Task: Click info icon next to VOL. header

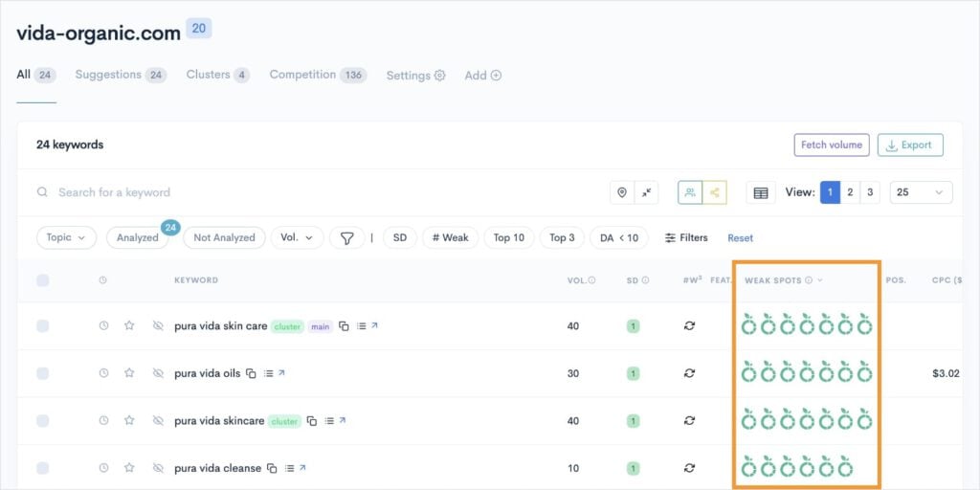Action: point(591,280)
